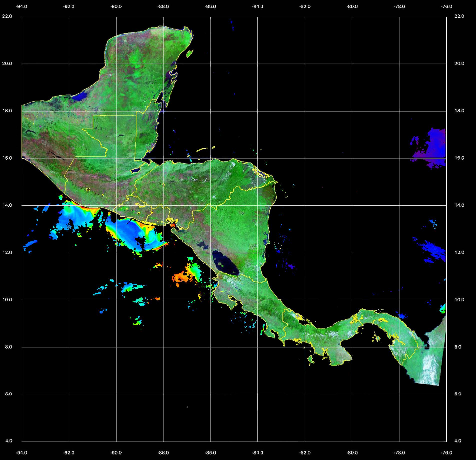Image resolution: width=476 pixels, height=460 pixels.
Task: Click Ometepe island inside Lake Nicaragua
Action: pos(221,264)
